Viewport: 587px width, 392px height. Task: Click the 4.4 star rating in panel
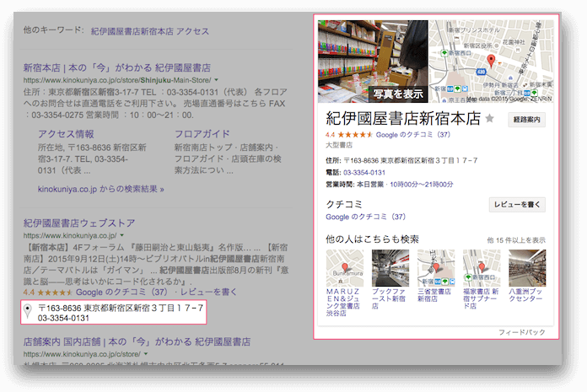click(349, 135)
